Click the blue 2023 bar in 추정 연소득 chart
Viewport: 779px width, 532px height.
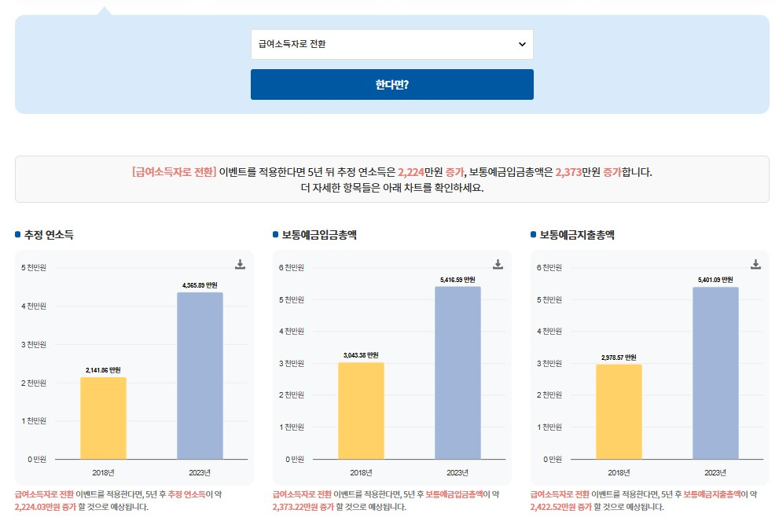coord(200,376)
